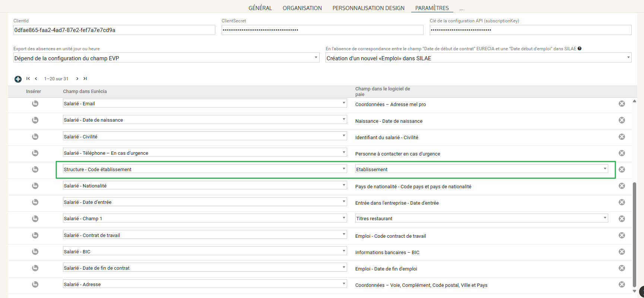Open the ORGANISATION tab
This screenshot has width=644, height=298.
[x=302, y=8]
